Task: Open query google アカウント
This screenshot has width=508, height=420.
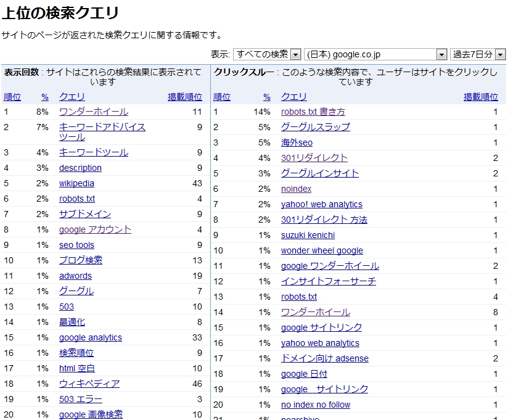Action: (x=95, y=229)
